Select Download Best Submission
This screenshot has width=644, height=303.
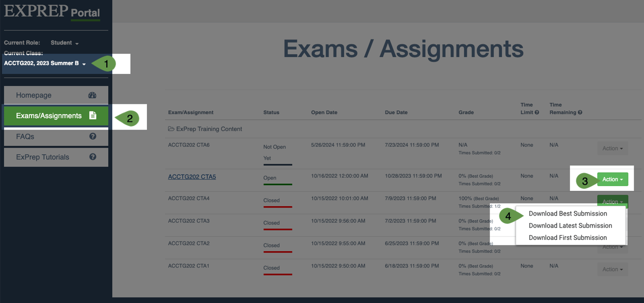coord(568,214)
